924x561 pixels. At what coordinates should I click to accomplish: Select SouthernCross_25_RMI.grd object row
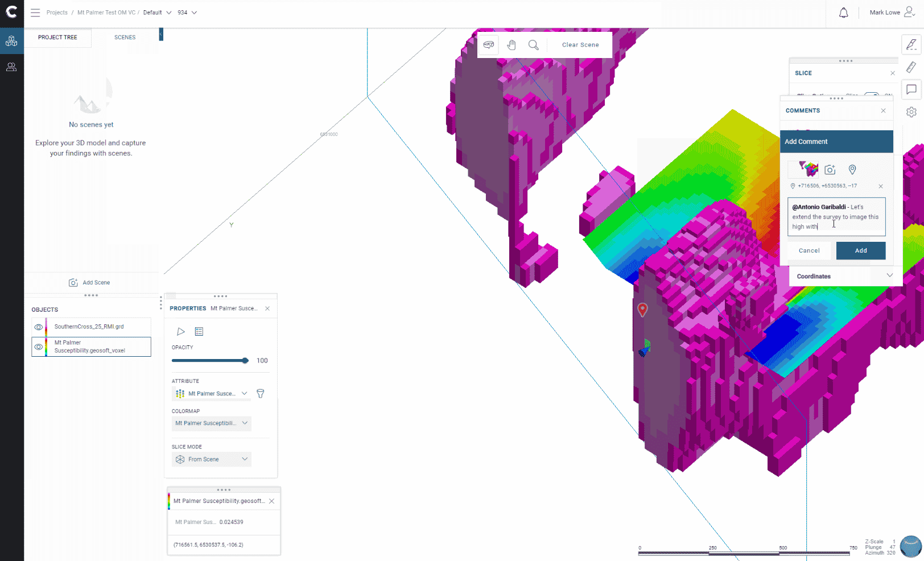click(91, 327)
